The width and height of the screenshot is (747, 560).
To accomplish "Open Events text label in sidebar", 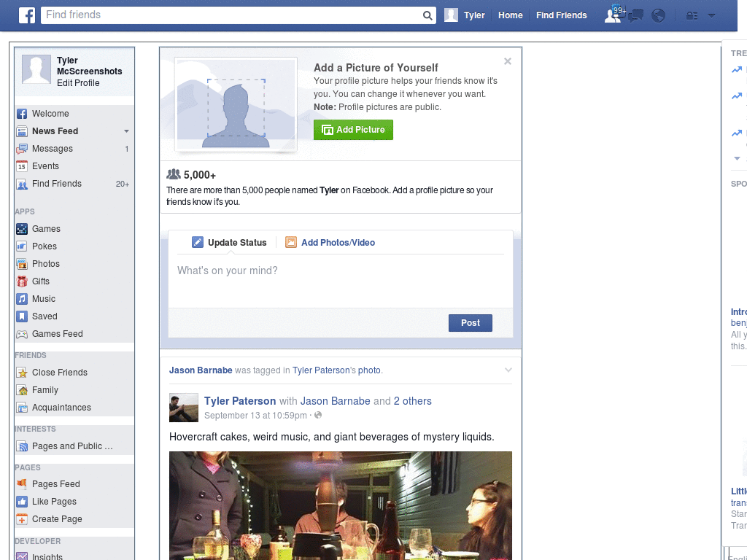I will tap(46, 166).
